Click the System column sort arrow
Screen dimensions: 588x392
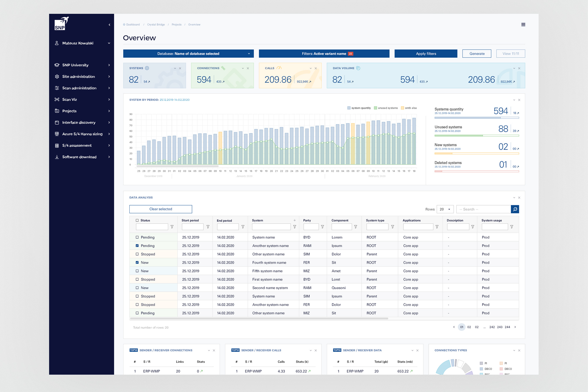pos(294,220)
